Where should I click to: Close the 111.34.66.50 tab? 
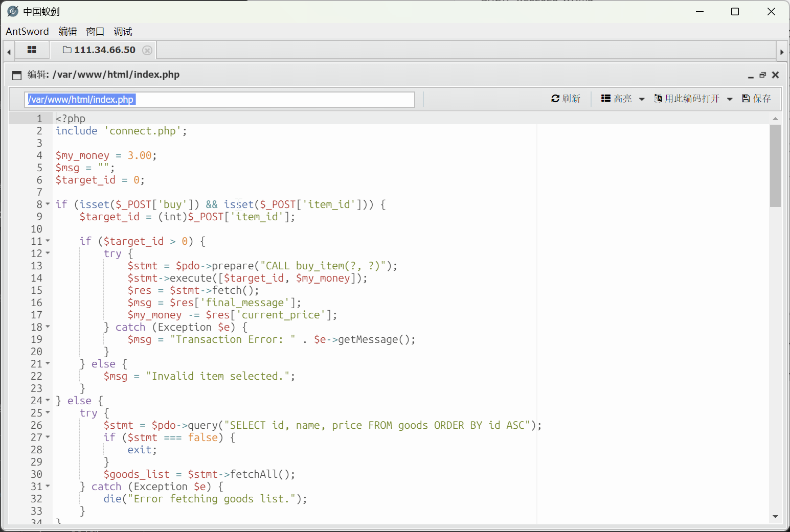pos(147,50)
